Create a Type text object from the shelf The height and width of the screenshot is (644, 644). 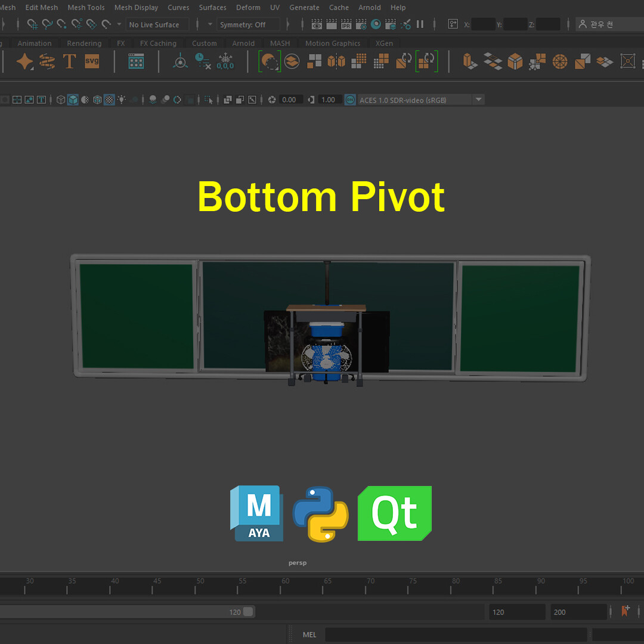tap(69, 61)
